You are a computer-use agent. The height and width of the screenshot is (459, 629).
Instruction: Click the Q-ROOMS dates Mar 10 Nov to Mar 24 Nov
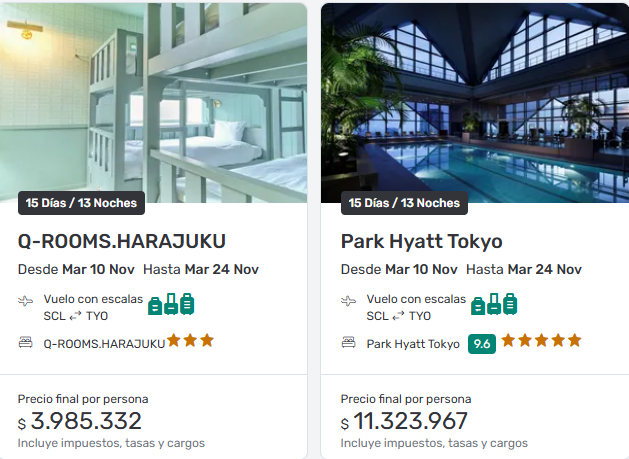click(x=138, y=269)
